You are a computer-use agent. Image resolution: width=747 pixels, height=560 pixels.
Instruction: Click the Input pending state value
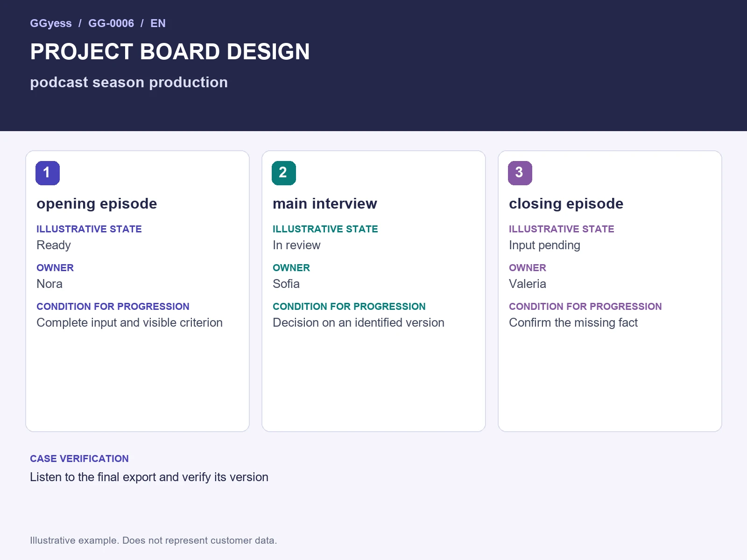pos(544,245)
